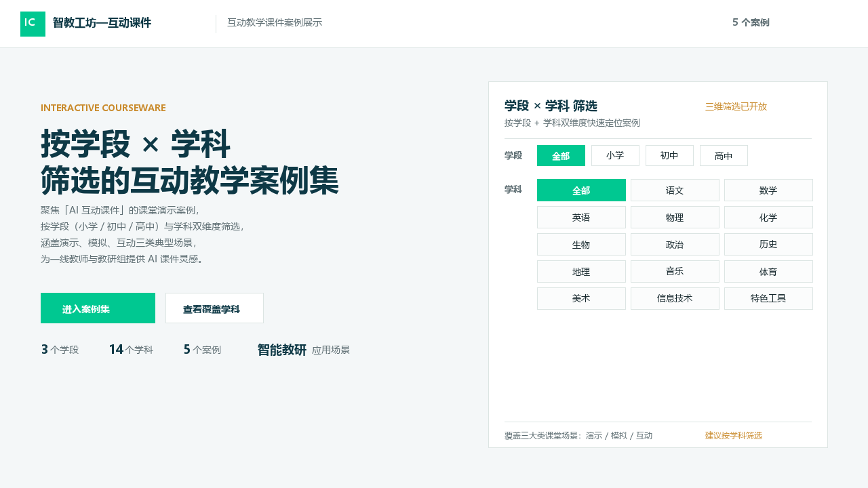Select 全部 in the 学科 filter
Screen dimensions: 868x488
point(581,190)
